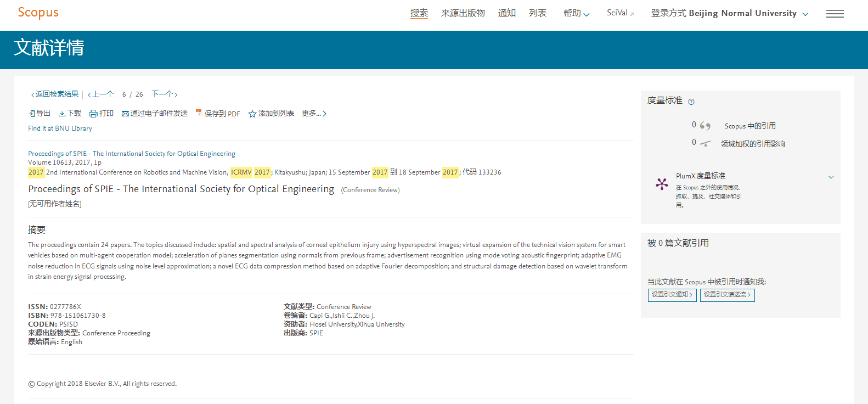Click 领域加权的引用影响 label
This screenshot has height=404, width=868.
(x=753, y=144)
